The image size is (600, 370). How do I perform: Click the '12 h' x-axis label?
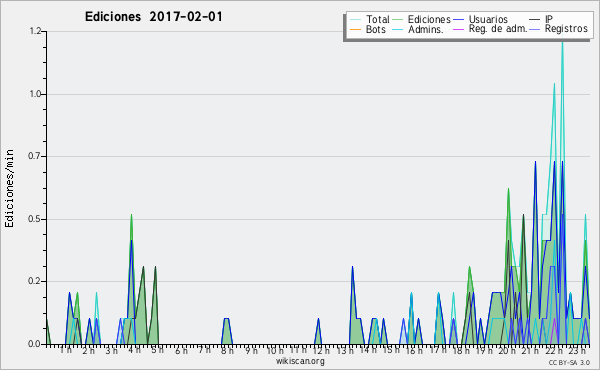coord(321,350)
